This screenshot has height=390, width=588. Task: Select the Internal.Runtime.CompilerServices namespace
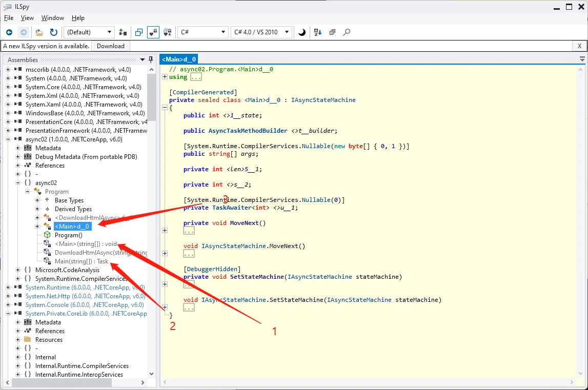point(82,365)
